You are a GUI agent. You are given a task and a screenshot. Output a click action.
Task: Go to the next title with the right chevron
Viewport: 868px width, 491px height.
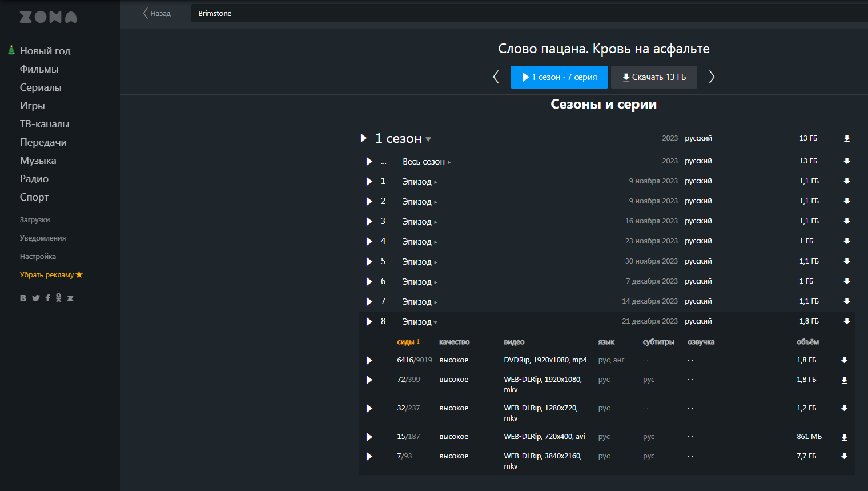click(712, 77)
